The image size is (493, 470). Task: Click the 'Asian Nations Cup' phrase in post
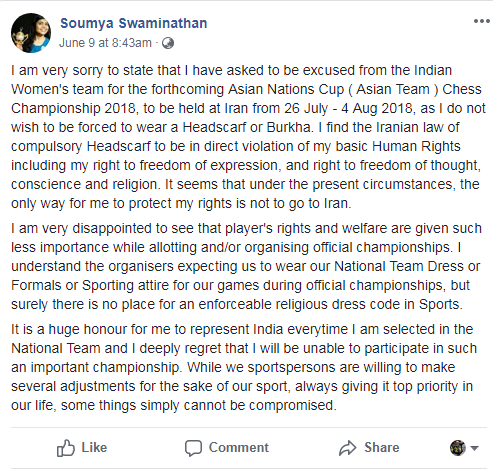[x=286, y=89]
